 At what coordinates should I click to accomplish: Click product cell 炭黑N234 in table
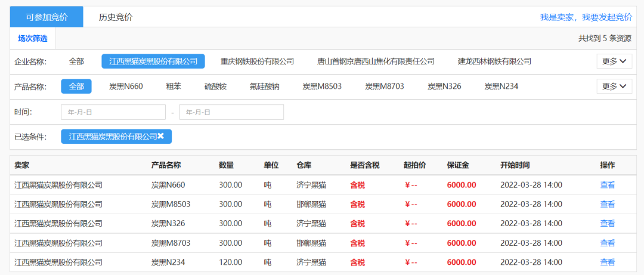coord(168,262)
